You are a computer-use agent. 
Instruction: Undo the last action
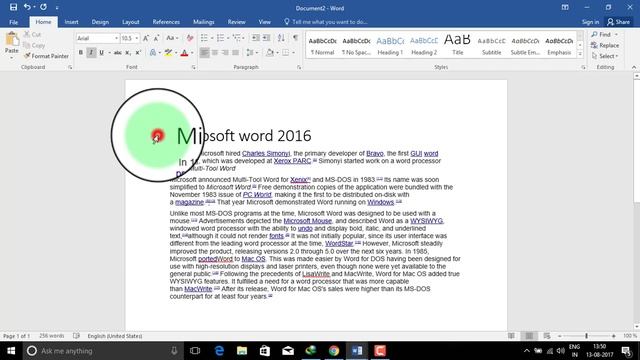pos(27,7)
